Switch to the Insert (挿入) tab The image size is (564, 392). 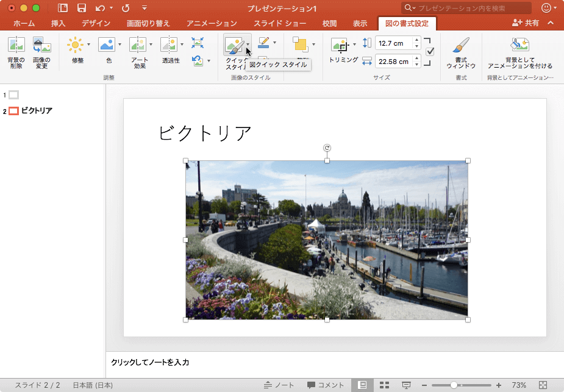point(59,24)
